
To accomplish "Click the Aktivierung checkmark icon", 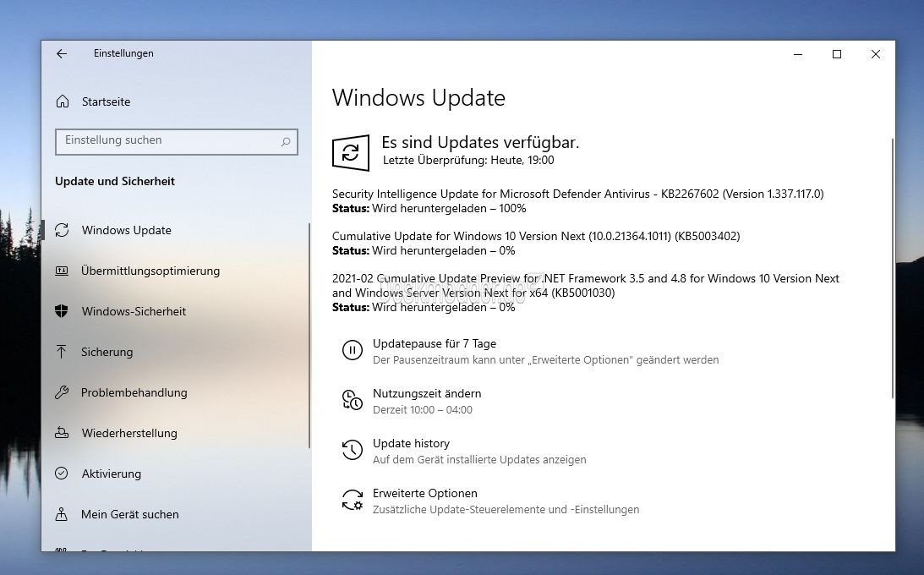I will click(62, 473).
